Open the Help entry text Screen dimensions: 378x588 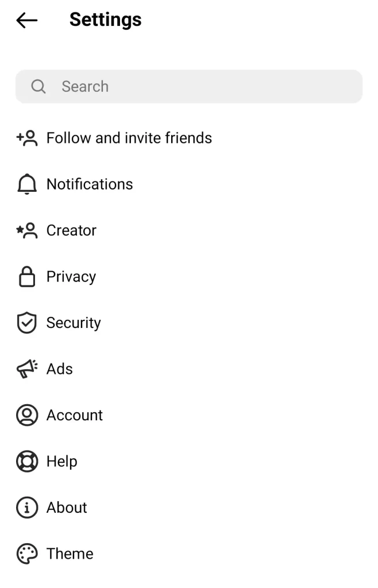tap(62, 461)
